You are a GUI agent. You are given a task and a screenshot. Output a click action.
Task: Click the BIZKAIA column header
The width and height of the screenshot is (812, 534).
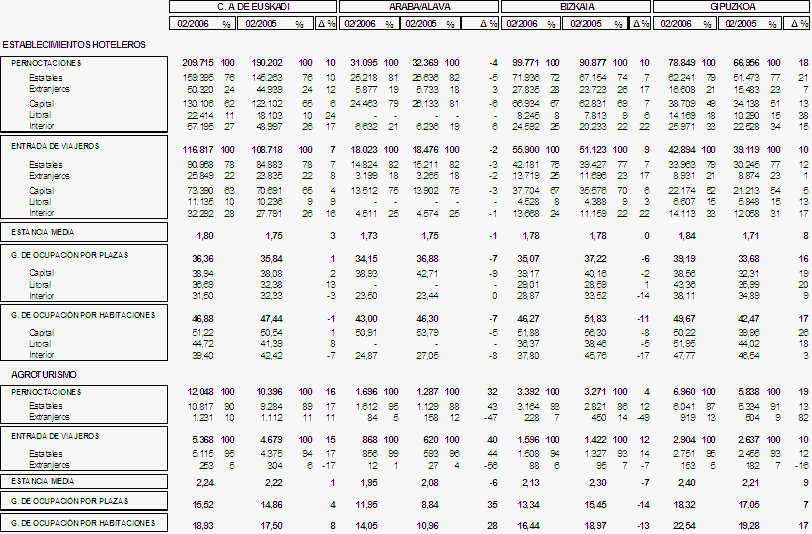[575, 7]
